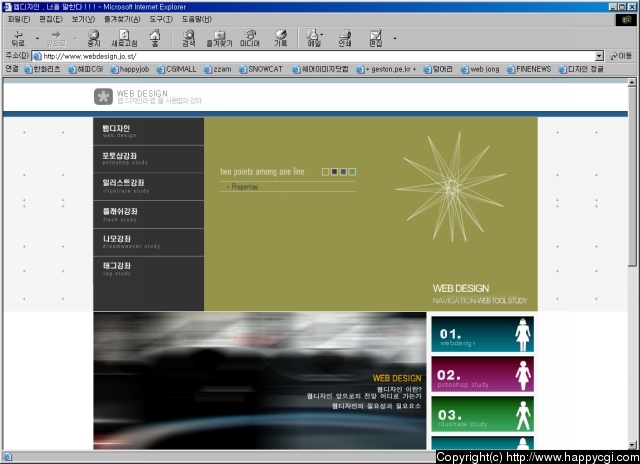Viewport: 640px width, 464px height.
Task: Select 태그강좌 tag study sidebar item
Action: click(x=149, y=270)
